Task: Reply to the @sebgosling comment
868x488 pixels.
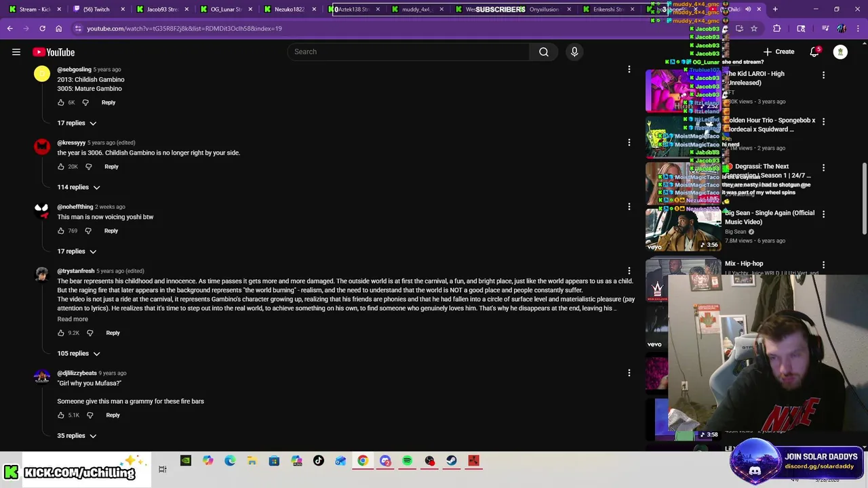Action: point(108,102)
